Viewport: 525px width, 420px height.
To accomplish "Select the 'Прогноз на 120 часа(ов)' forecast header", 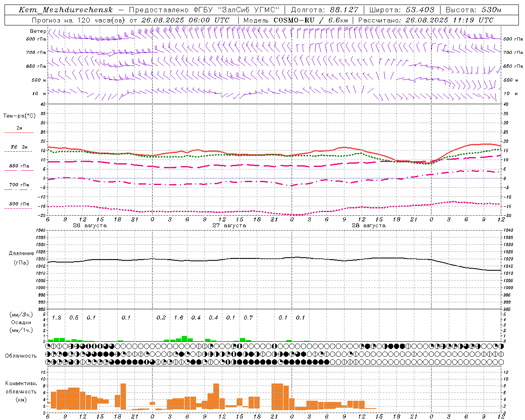I will click(x=78, y=20).
